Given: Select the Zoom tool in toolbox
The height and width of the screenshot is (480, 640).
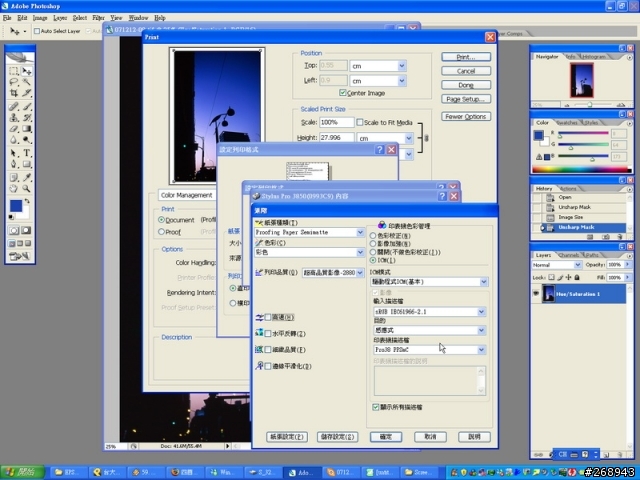Looking at the screenshot, I should (27, 189).
